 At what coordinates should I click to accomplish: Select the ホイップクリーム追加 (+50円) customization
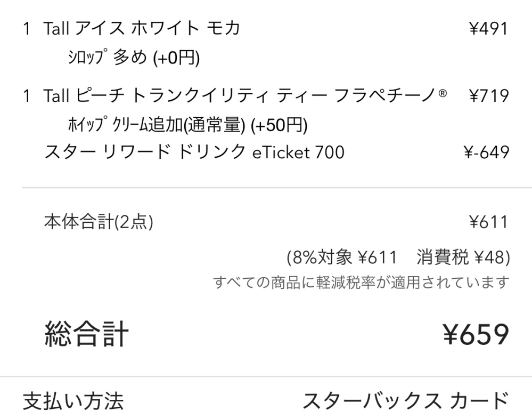187,125
